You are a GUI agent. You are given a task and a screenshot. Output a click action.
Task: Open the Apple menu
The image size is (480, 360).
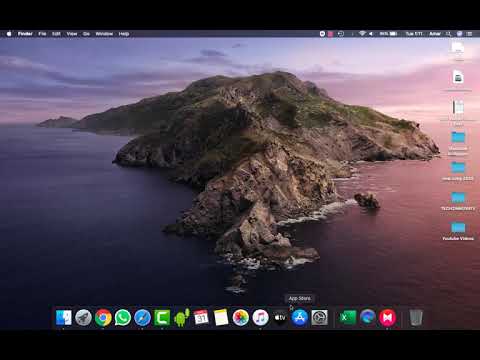tap(9, 34)
